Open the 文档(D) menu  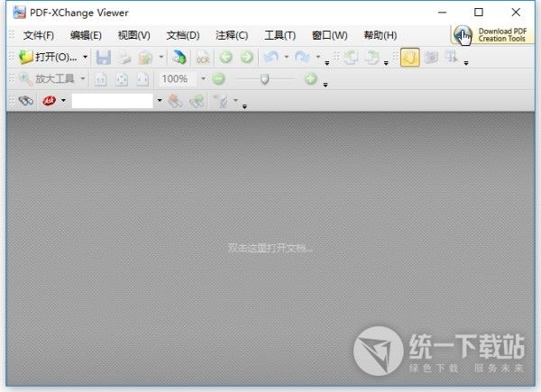[x=183, y=35]
